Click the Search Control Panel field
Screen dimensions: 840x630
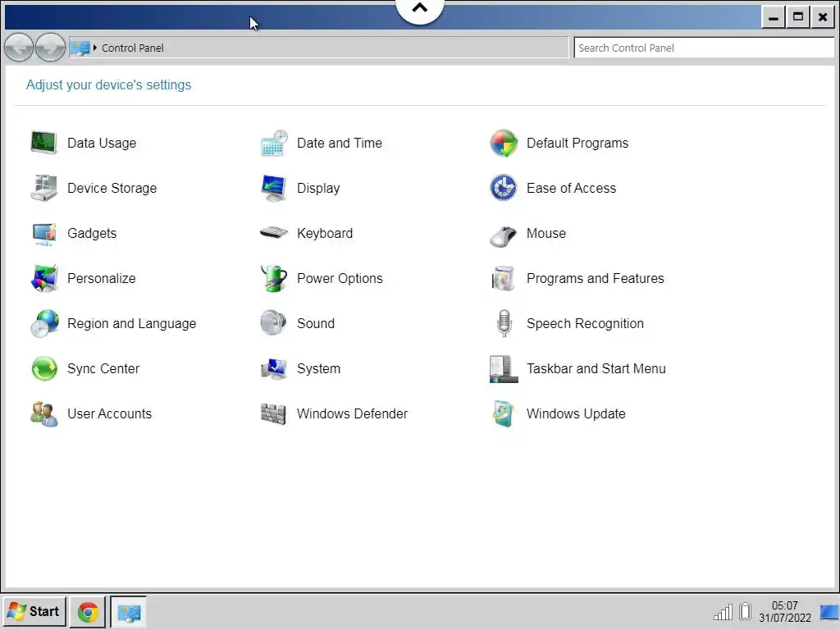click(x=704, y=48)
